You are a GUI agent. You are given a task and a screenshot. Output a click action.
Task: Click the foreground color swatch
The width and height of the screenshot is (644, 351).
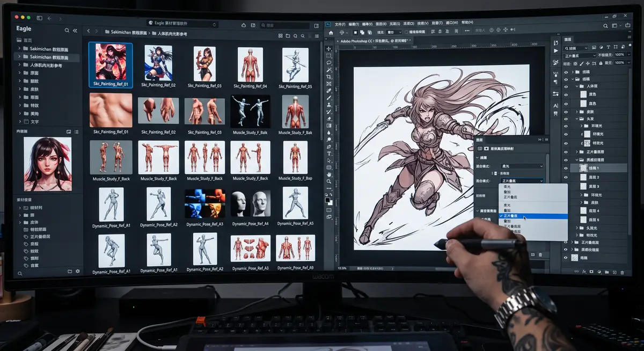327,200
